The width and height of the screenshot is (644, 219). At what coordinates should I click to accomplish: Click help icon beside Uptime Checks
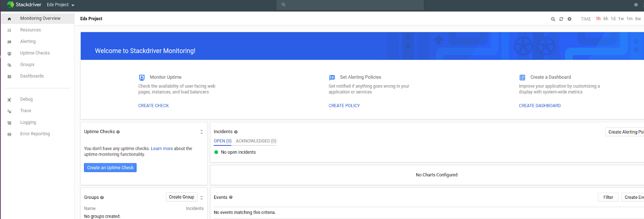[x=118, y=132]
